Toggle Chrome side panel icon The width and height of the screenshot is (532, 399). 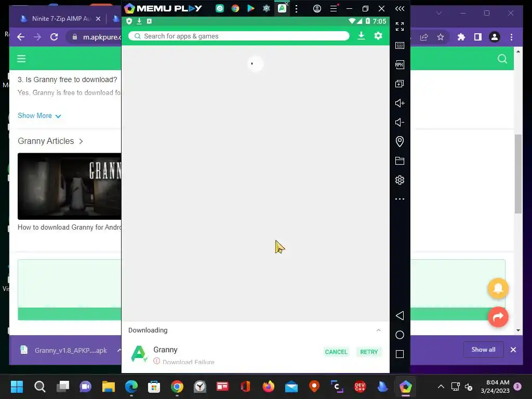tap(478, 37)
